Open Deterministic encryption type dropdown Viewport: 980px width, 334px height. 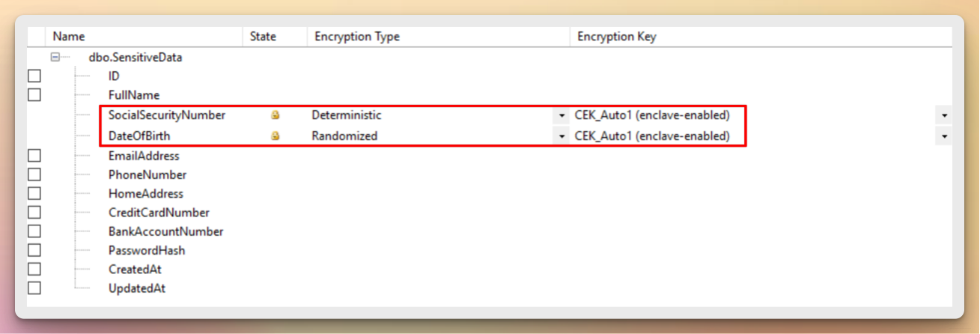562,116
